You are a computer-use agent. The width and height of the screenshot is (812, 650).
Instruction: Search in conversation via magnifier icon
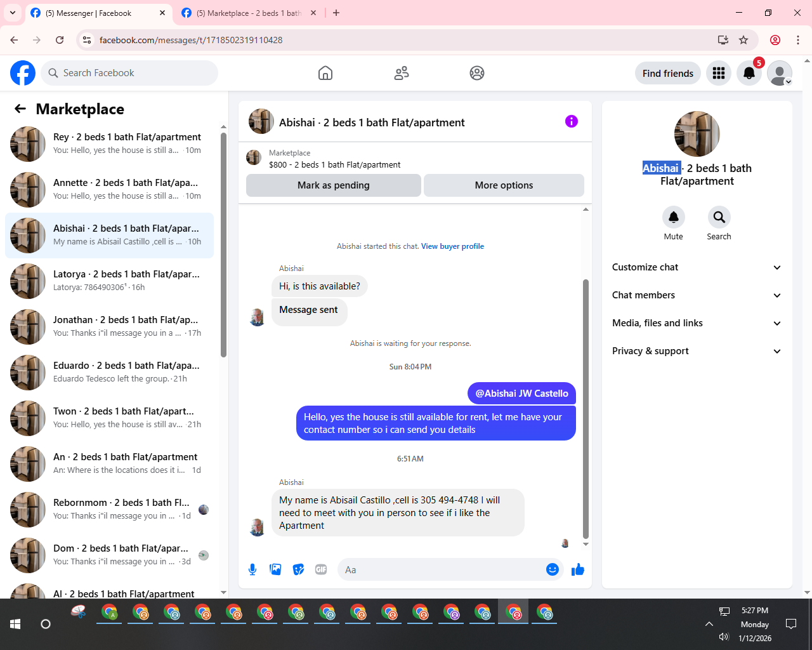(719, 217)
